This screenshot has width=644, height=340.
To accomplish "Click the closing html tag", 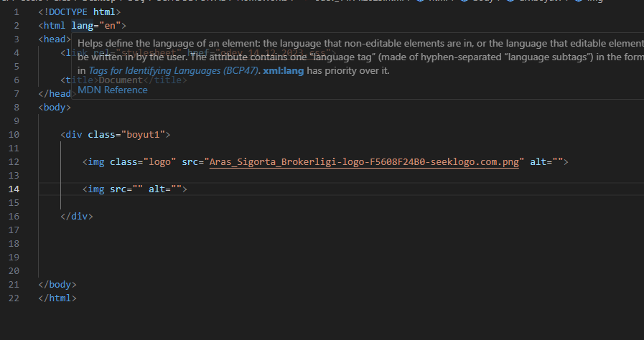I will tap(57, 298).
